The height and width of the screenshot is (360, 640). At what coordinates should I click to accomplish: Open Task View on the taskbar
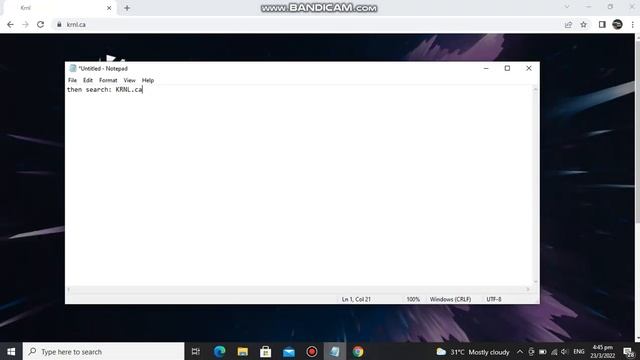(196, 351)
